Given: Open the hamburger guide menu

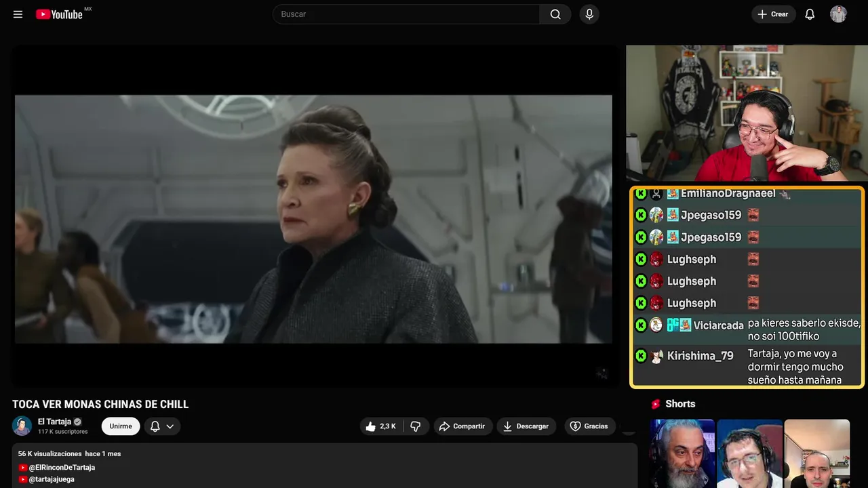Looking at the screenshot, I should 18,14.
